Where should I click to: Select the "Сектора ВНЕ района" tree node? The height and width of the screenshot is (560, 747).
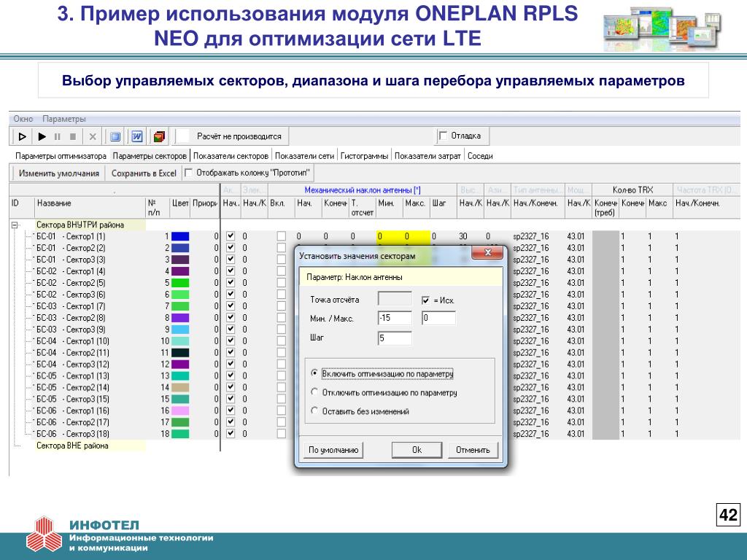click(x=72, y=446)
